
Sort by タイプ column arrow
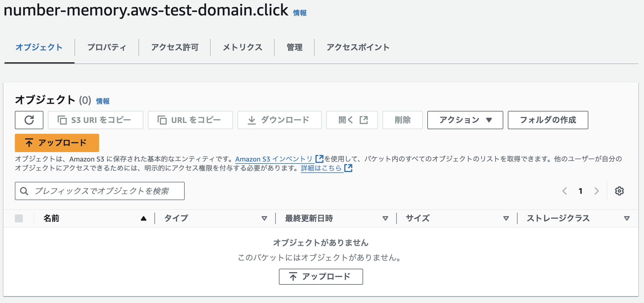click(264, 218)
